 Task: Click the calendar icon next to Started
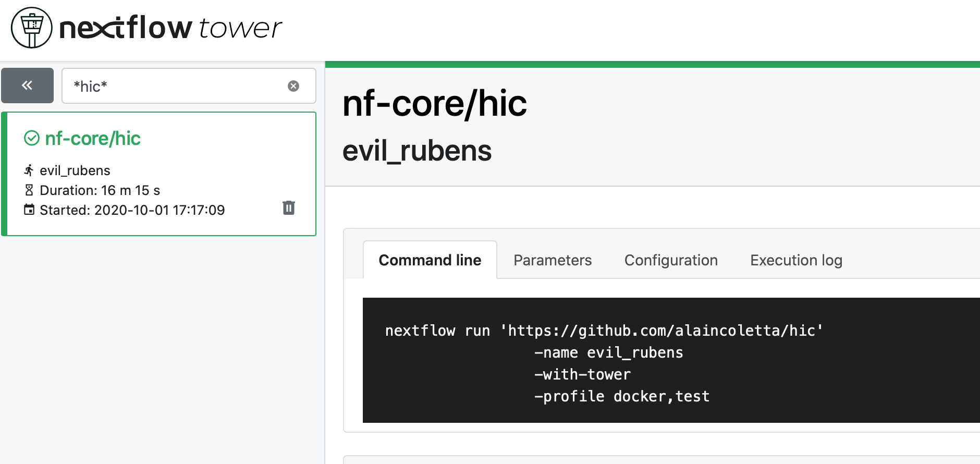[29, 210]
